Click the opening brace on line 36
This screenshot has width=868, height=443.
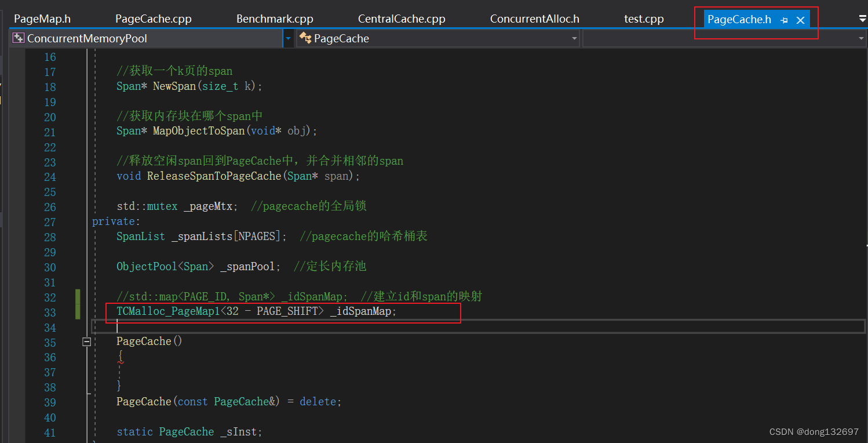coord(120,357)
